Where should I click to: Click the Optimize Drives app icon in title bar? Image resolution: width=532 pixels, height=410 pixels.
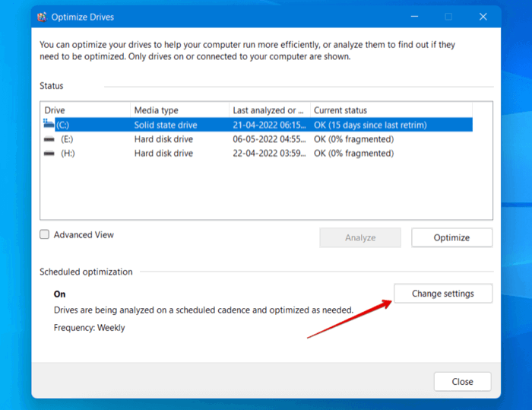[42, 17]
